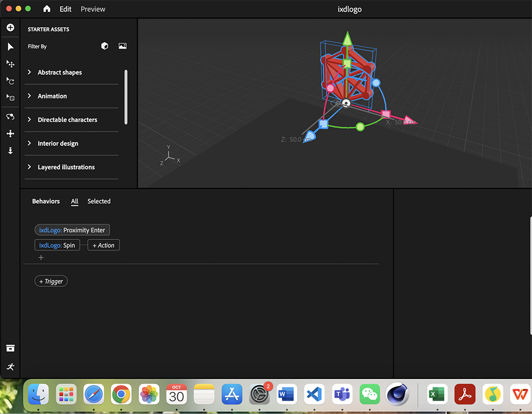Click + Action next to ixdLogo: Spin

tap(103, 245)
